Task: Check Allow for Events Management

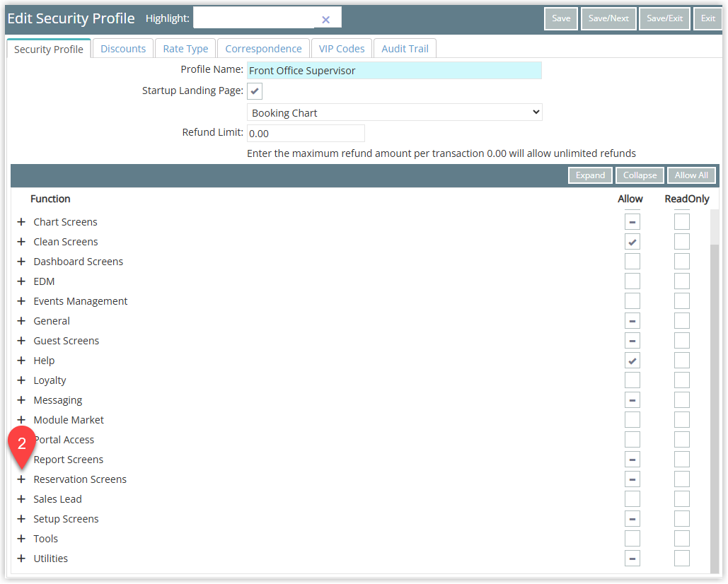Action: coord(632,301)
